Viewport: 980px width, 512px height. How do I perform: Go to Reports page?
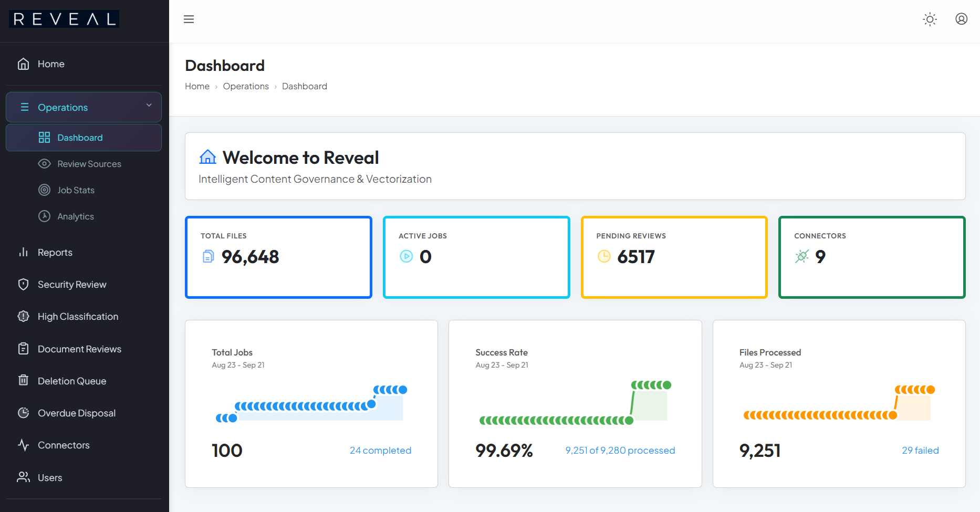(84, 253)
